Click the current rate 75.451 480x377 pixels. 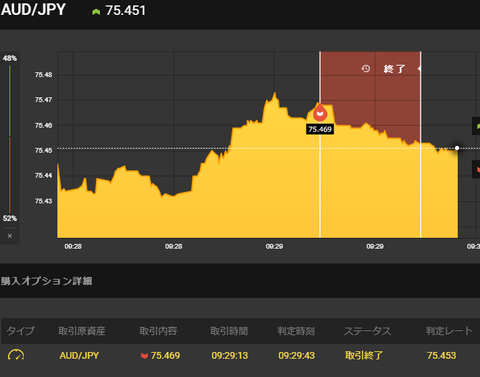point(126,11)
